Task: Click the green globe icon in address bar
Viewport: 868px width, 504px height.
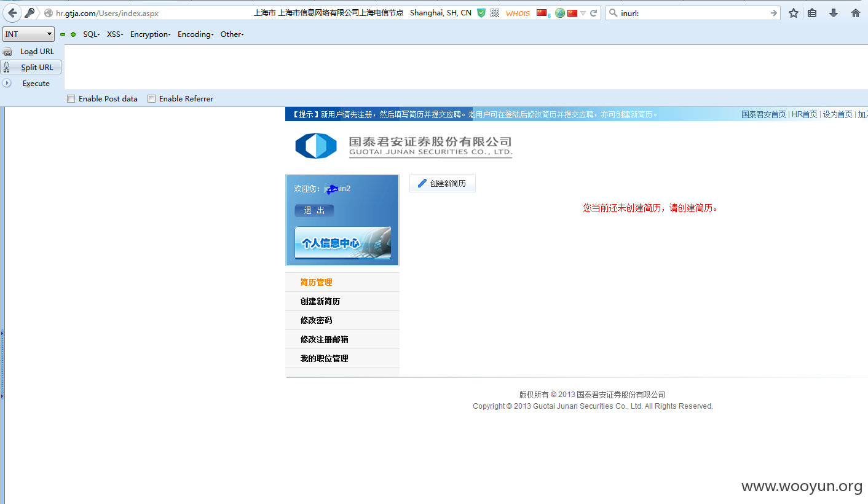Action: click(560, 13)
